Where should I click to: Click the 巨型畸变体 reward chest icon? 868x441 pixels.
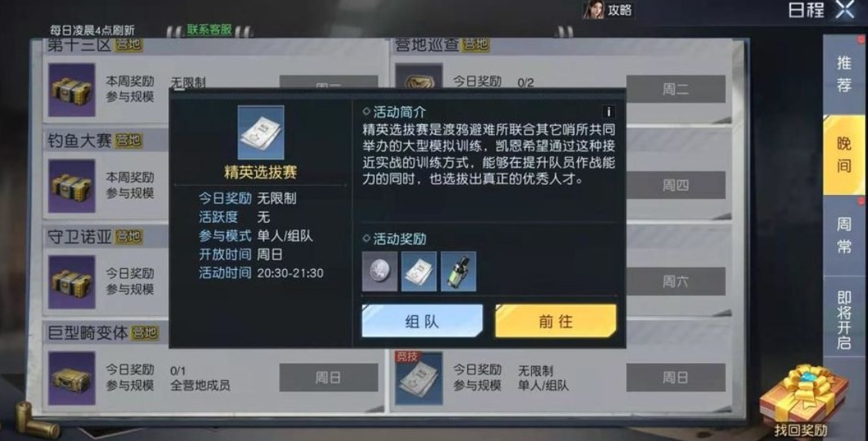(72, 378)
